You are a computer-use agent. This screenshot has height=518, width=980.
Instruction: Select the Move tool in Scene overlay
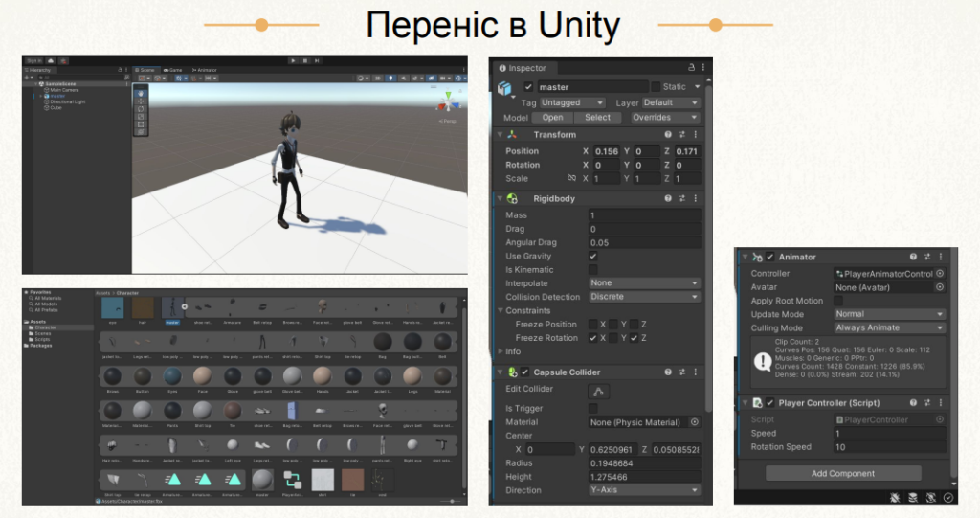tap(141, 101)
